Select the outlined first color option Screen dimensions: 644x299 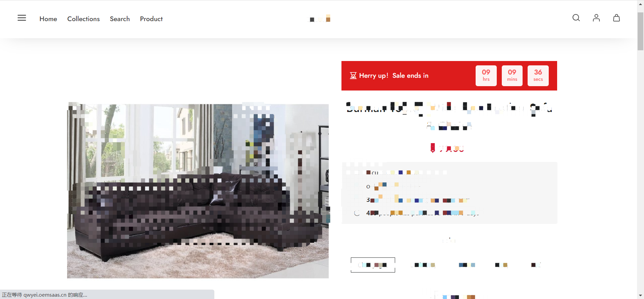click(373, 265)
